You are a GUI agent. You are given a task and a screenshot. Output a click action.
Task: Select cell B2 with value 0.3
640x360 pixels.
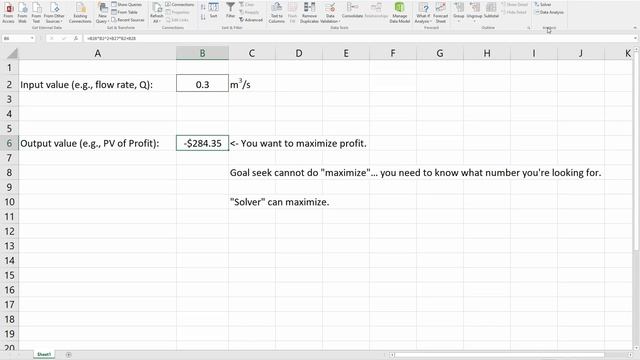[x=202, y=84]
